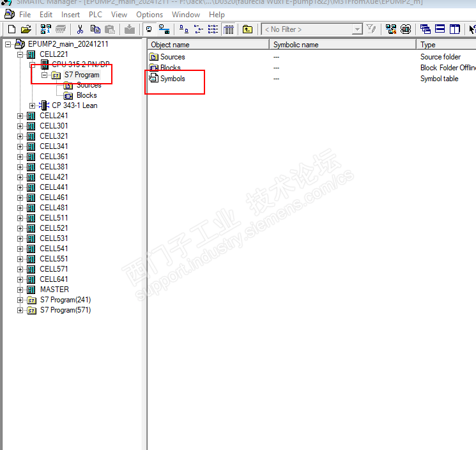Expand the MASTER station
476x450 pixels.
coord(20,290)
